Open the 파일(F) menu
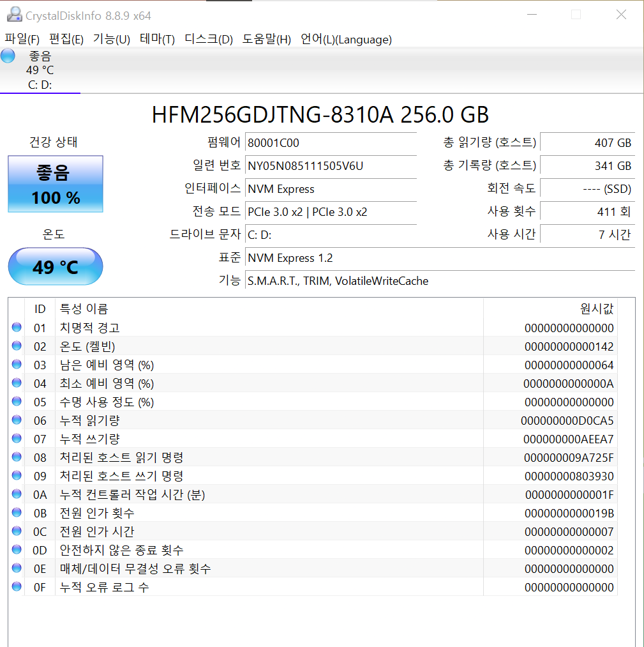 click(22, 39)
